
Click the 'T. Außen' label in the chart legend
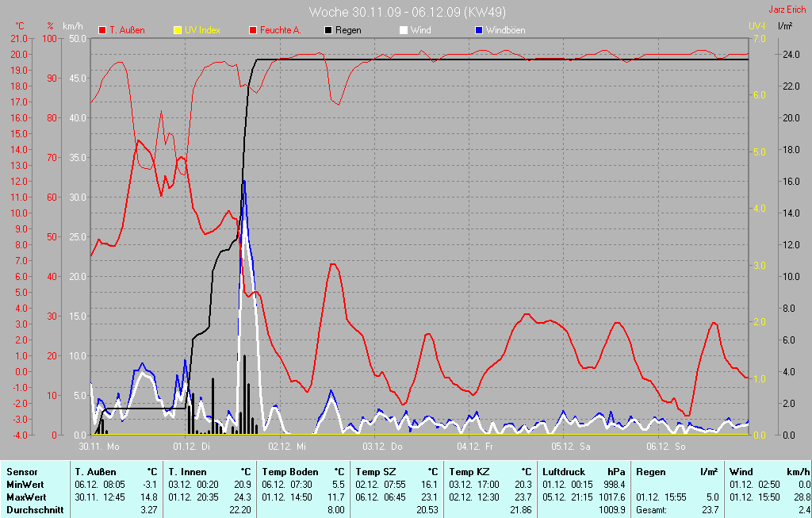127,30
